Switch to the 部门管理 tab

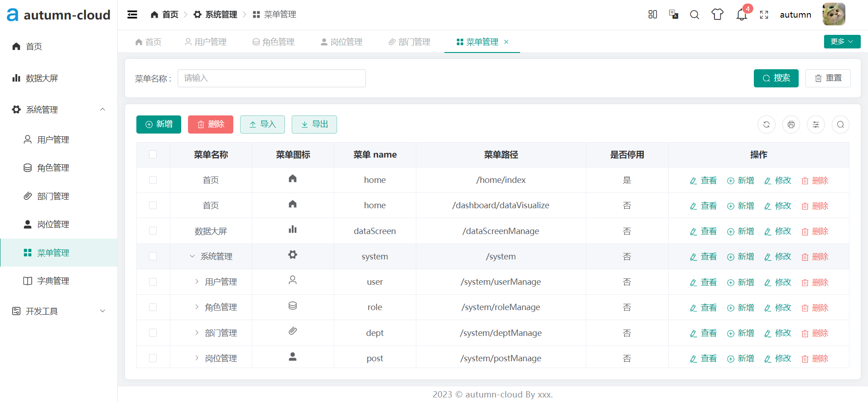pyautogui.click(x=410, y=42)
